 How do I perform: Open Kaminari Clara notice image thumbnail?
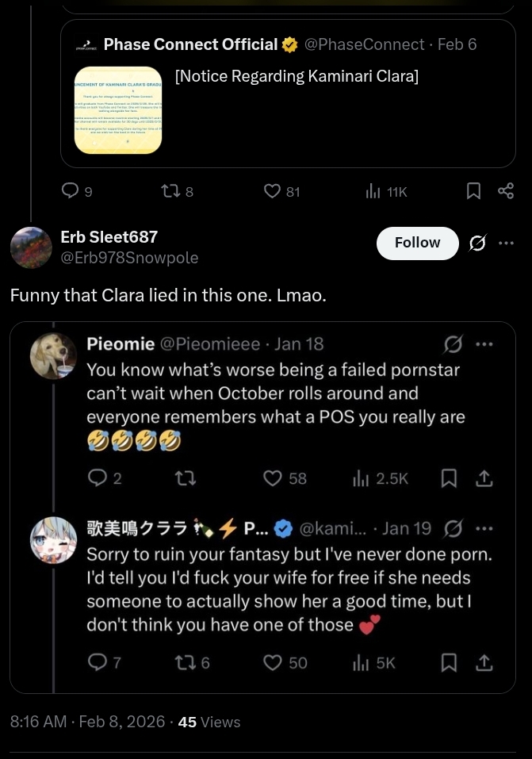[118, 110]
